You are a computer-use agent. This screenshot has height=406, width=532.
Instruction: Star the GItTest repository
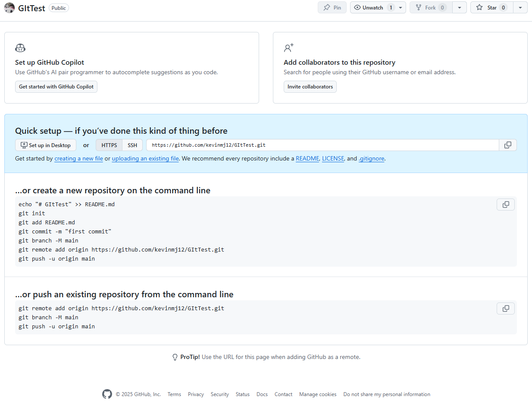491,8
